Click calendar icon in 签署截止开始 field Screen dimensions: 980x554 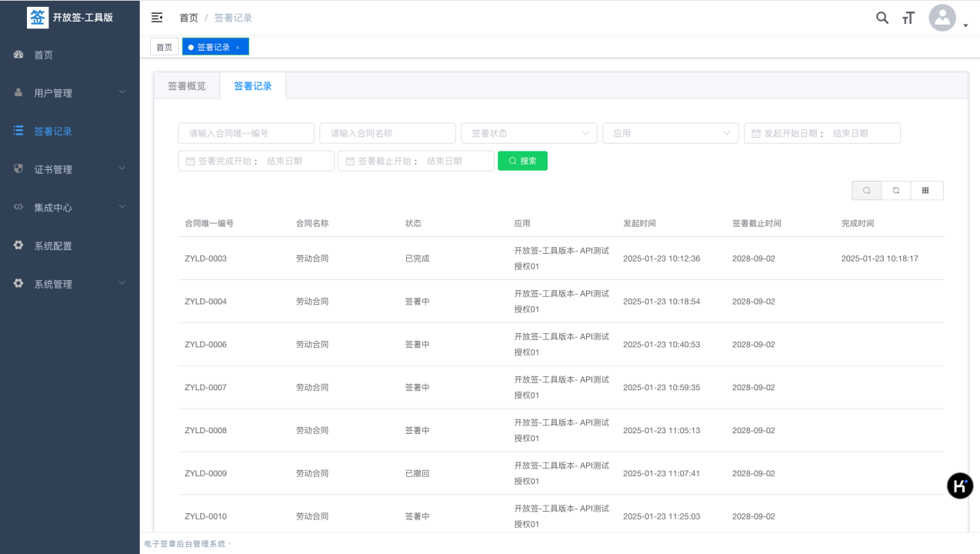pyautogui.click(x=350, y=161)
